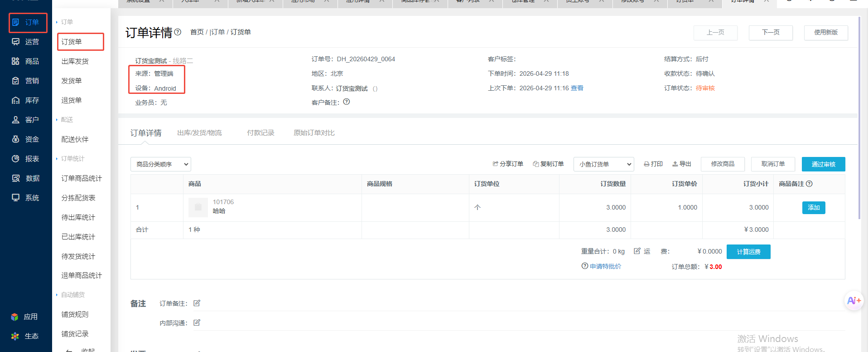The width and height of the screenshot is (868, 352).
Task: Open the 商品 section in sidebar
Action: [26, 61]
